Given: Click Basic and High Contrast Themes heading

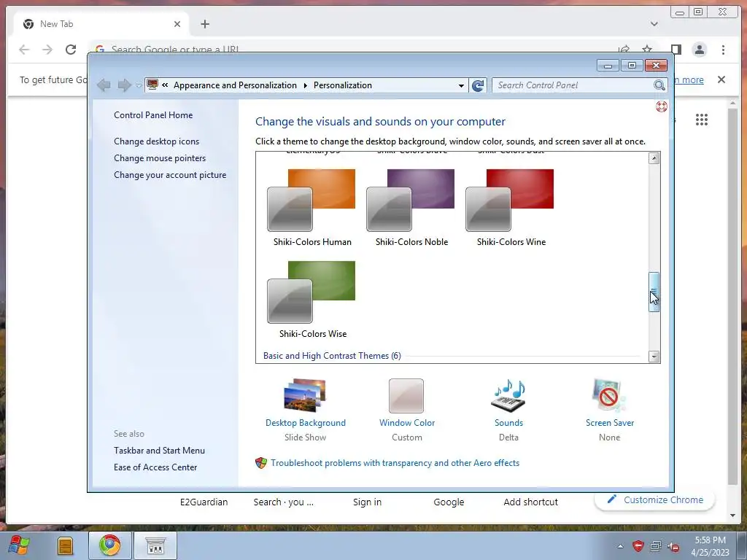Looking at the screenshot, I should coord(332,356).
